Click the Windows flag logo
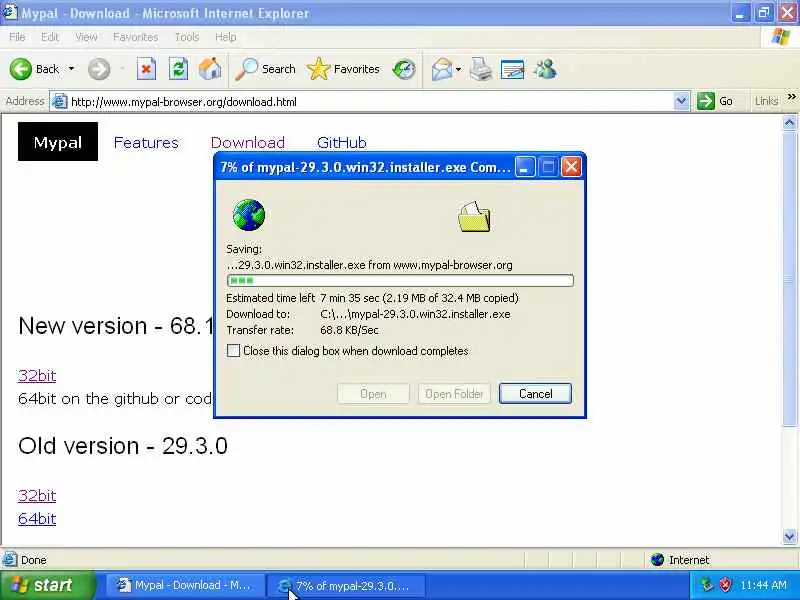800x600 pixels. tap(781, 37)
